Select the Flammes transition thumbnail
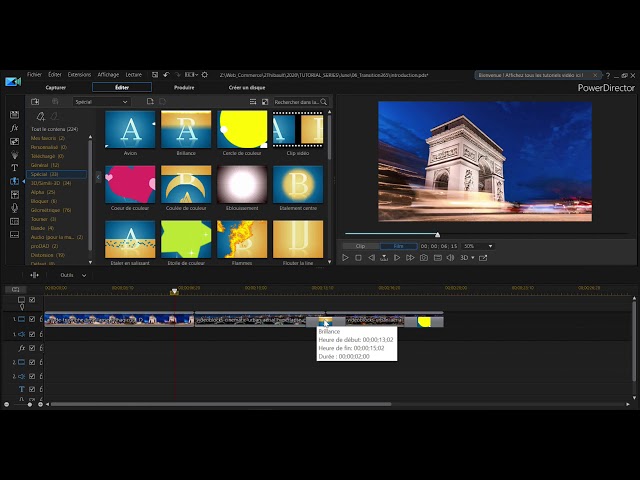 click(242, 239)
